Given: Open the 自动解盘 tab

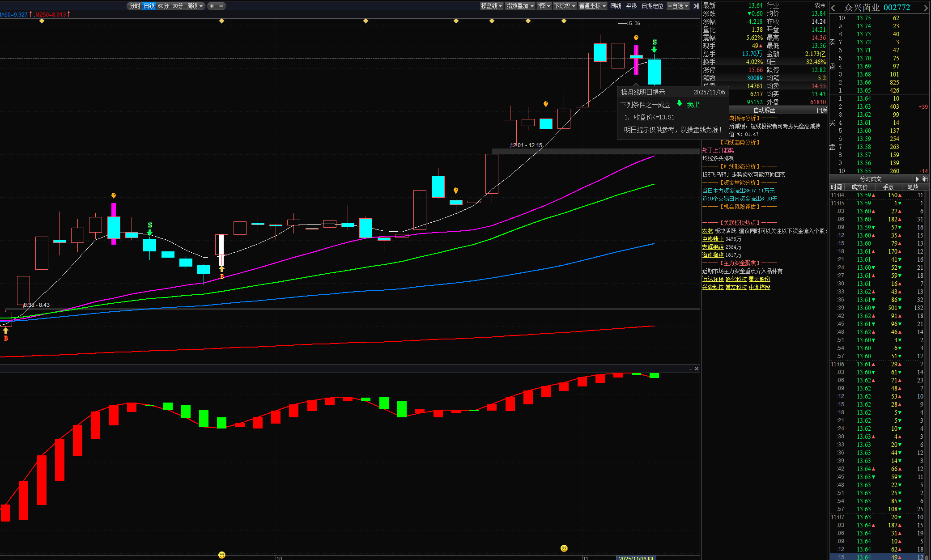Looking at the screenshot, I should click(x=764, y=110).
